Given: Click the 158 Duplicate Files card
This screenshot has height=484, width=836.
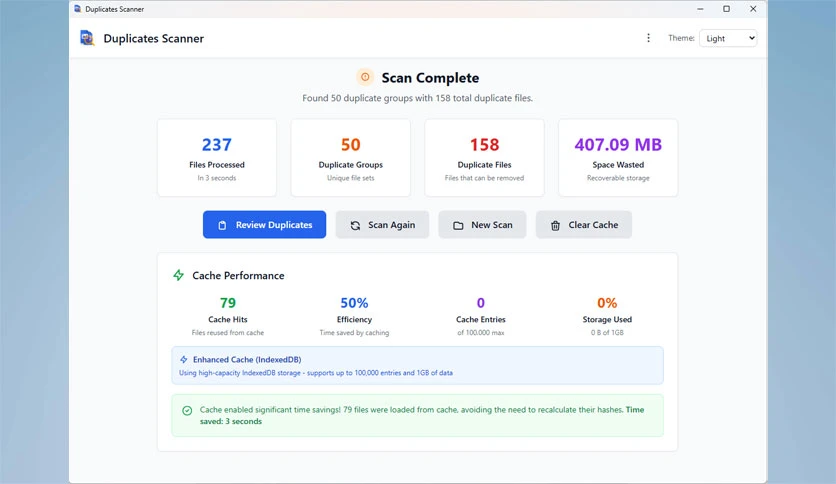Looking at the screenshot, I should [484, 158].
